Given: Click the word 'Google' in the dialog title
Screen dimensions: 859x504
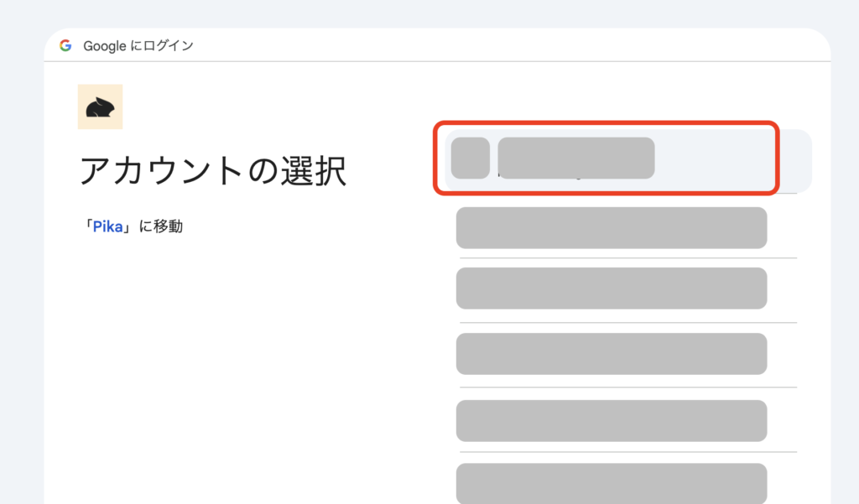Looking at the screenshot, I should [x=104, y=45].
